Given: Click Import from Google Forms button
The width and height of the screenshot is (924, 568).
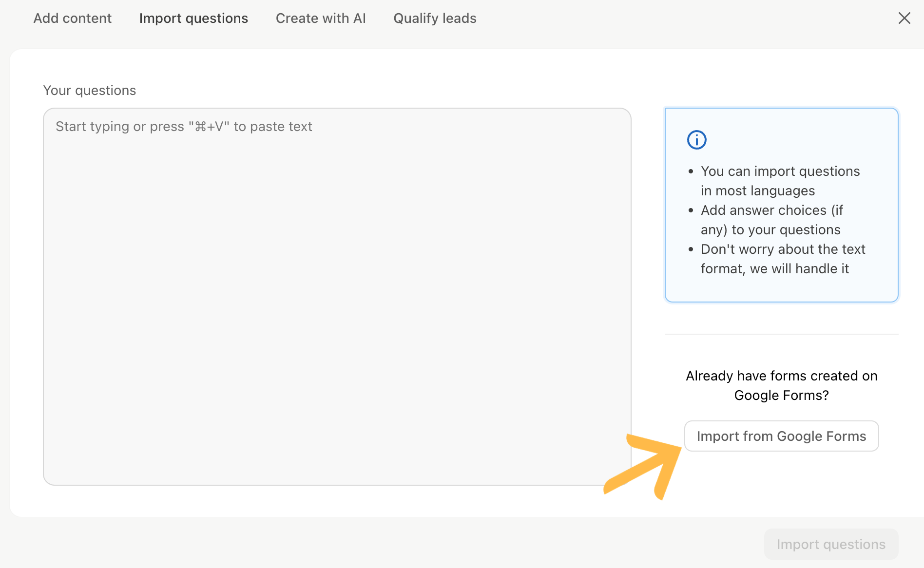Looking at the screenshot, I should [781, 436].
